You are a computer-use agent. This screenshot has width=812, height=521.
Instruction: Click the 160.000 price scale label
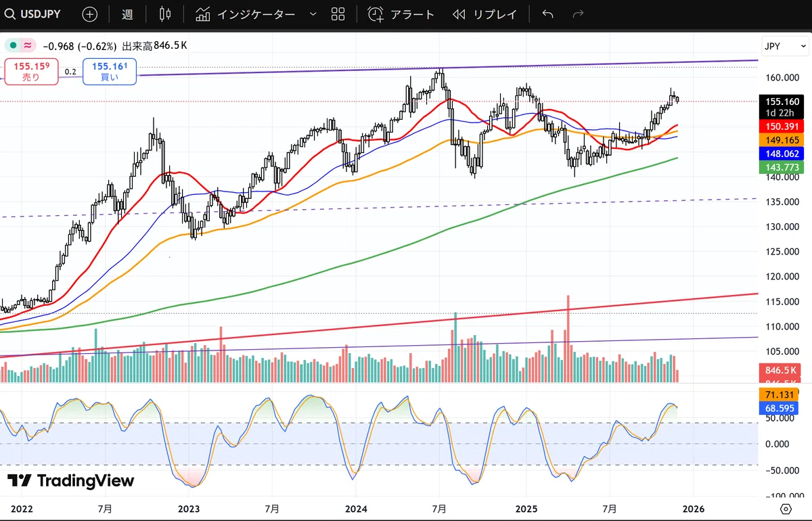point(782,77)
